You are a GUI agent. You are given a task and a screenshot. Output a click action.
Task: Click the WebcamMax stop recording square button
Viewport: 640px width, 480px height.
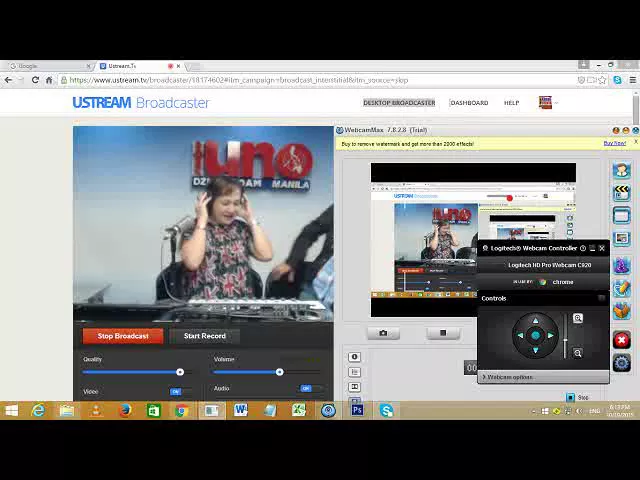click(443, 333)
